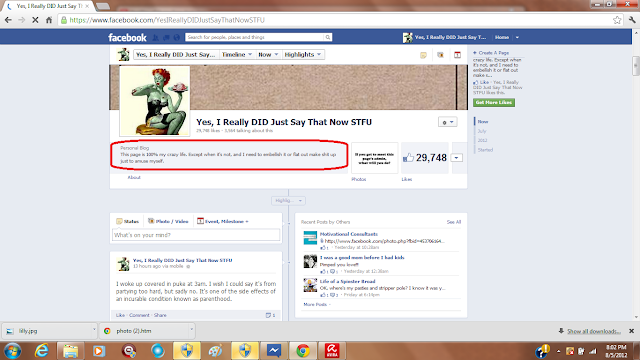Click See All in Recent Posts
640x360 pixels.
[x=453, y=222]
